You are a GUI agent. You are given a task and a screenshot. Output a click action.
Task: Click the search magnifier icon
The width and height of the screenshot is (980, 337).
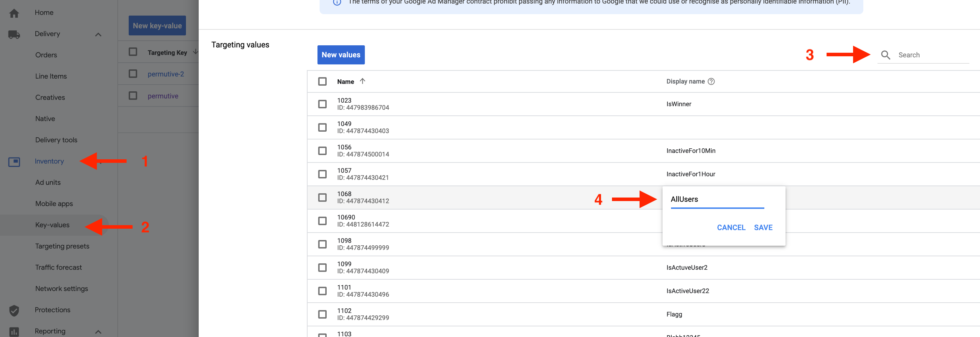(x=885, y=55)
